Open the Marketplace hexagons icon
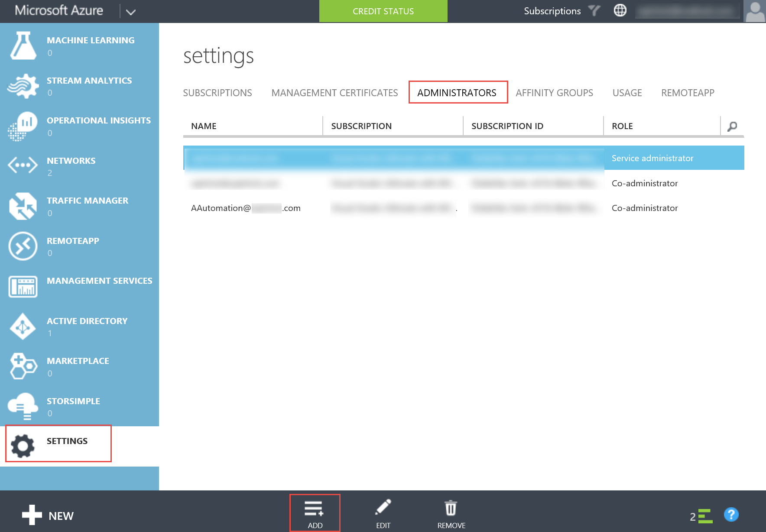 pos(23,367)
